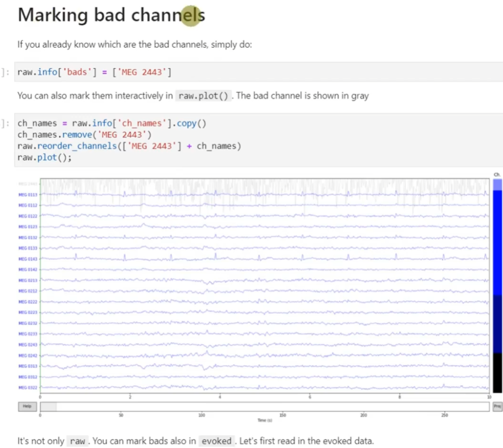Toggle the MEG 0122 channel label

[28, 216]
